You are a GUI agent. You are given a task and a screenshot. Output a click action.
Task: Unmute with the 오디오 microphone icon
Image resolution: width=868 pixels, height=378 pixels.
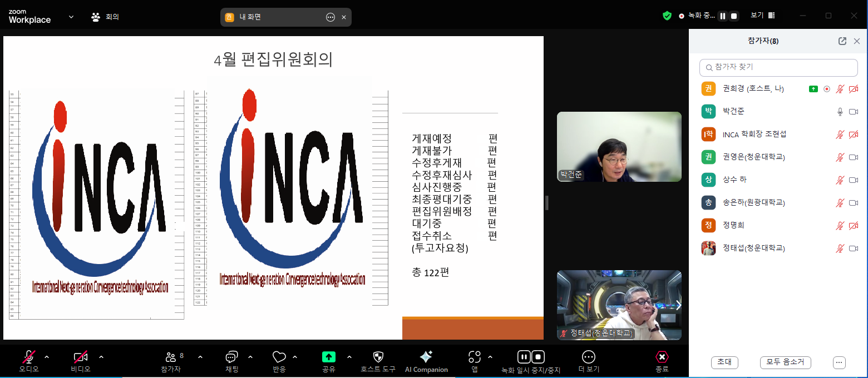pyautogui.click(x=29, y=357)
